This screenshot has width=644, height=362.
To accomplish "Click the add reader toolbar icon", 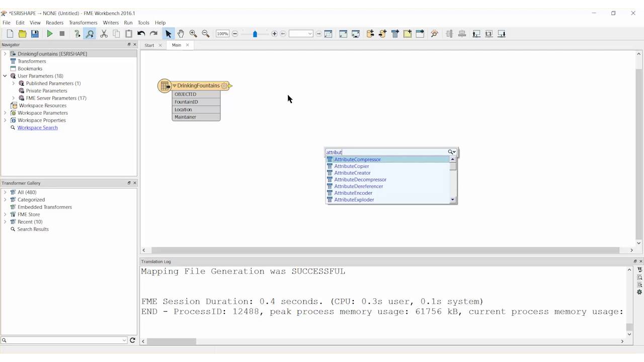I will pyautogui.click(x=370, y=34).
